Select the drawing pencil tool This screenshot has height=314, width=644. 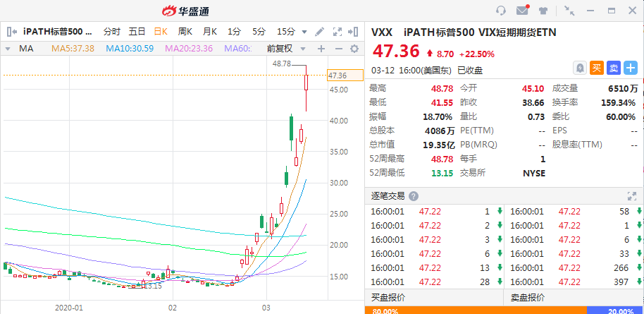click(x=319, y=32)
